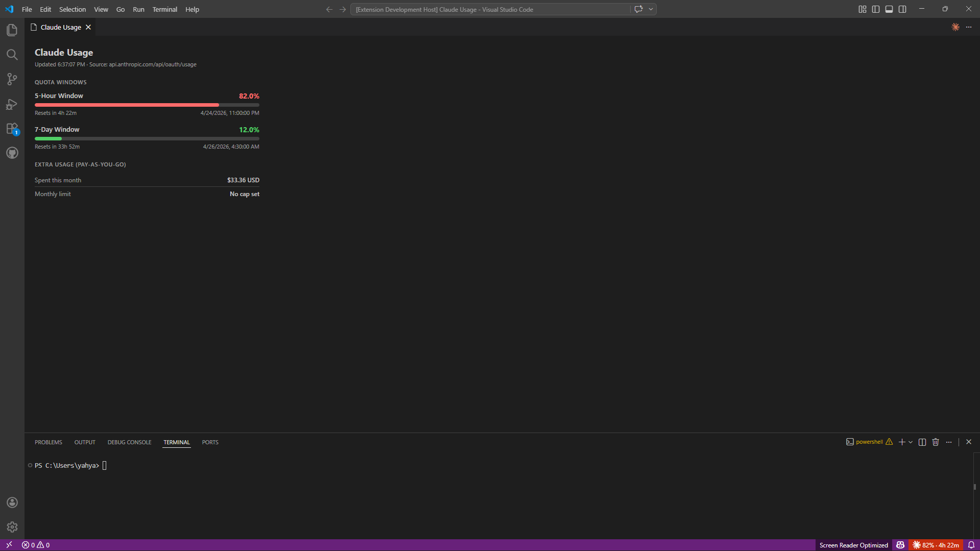Click Screen Reader Optimized status item
980x551 pixels.
854,545
